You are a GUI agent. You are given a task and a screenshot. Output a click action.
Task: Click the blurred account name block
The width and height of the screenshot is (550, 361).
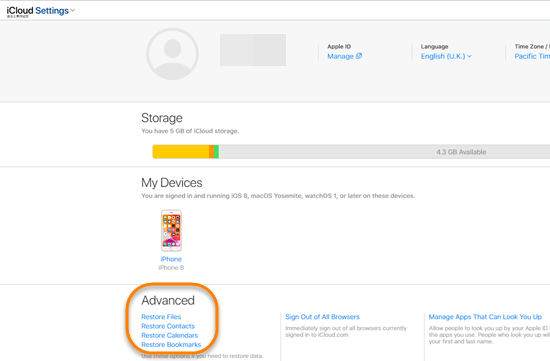pos(253,50)
